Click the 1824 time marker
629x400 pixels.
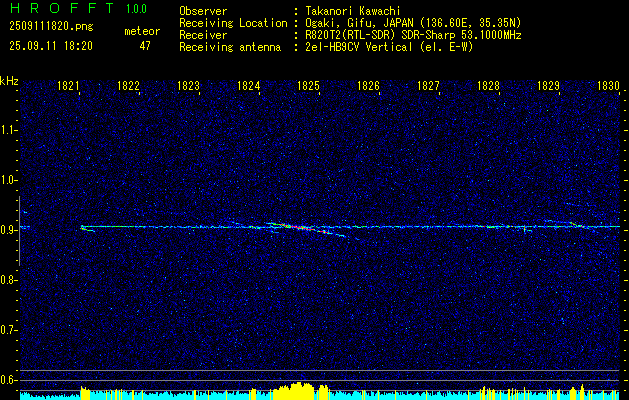(x=248, y=86)
